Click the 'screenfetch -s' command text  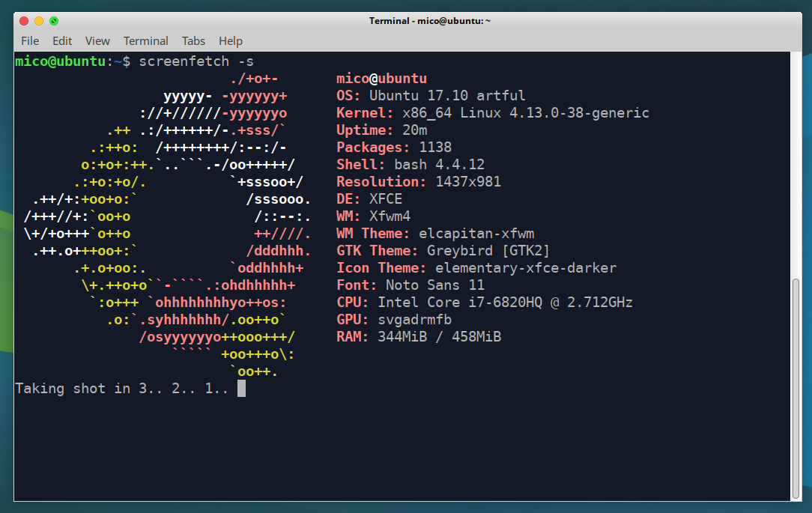[196, 61]
